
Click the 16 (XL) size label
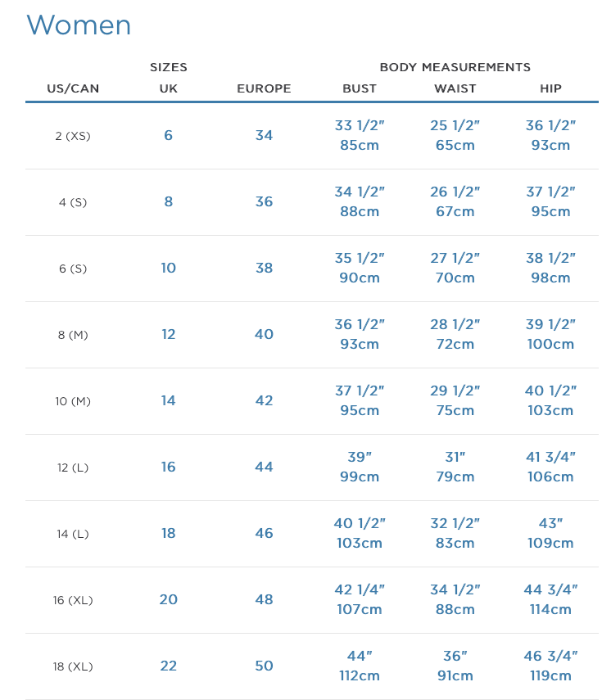pos(73,600)
